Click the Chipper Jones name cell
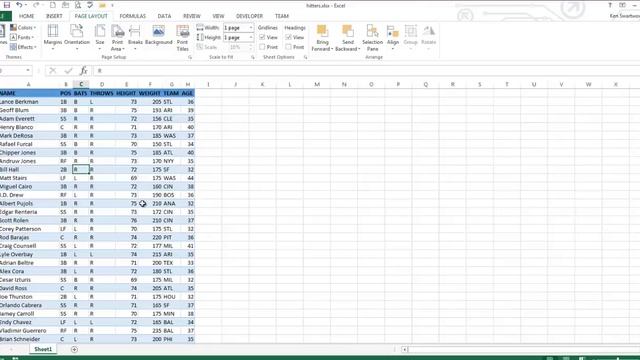 coord(29,153)
